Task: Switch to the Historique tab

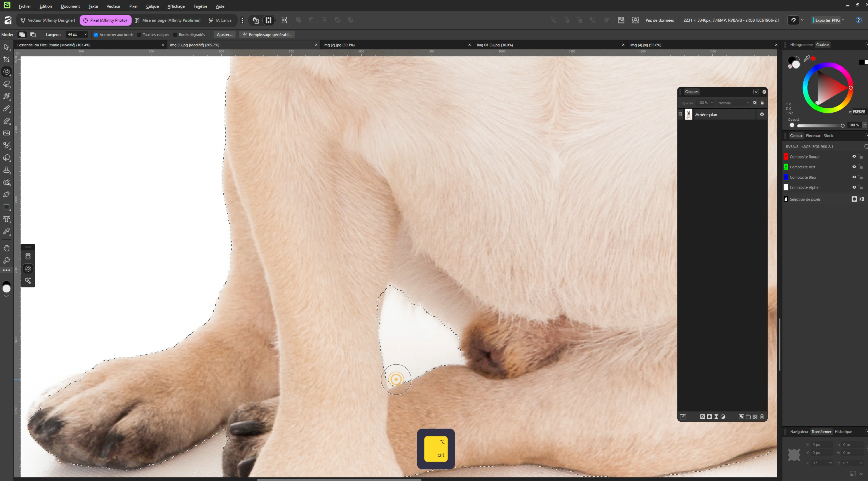Action: [843, 432]
